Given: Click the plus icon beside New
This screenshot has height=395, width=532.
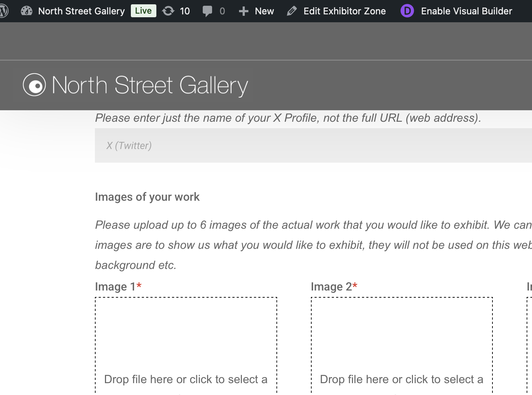Looking at the screenshot, I should [x=244, y=11].
